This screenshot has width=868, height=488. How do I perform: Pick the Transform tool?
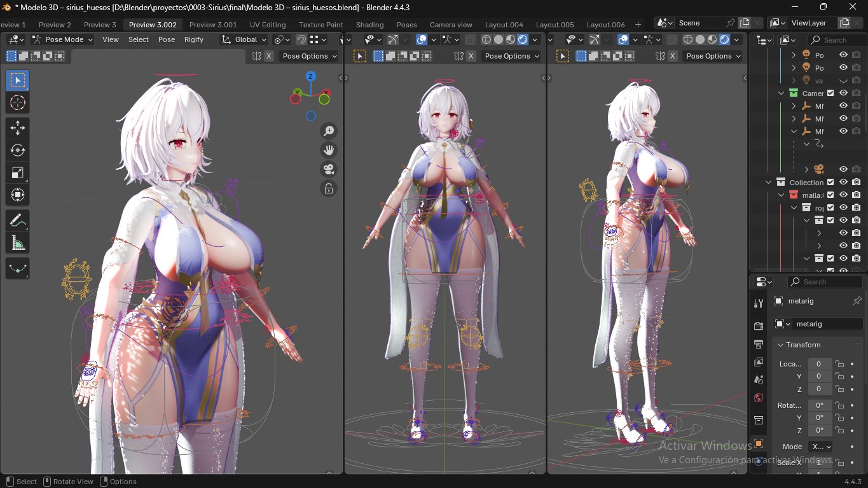coord(18,195)
